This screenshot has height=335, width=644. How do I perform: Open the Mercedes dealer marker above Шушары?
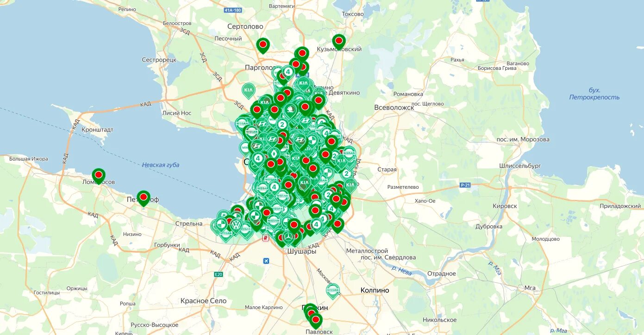pos(288,238)
